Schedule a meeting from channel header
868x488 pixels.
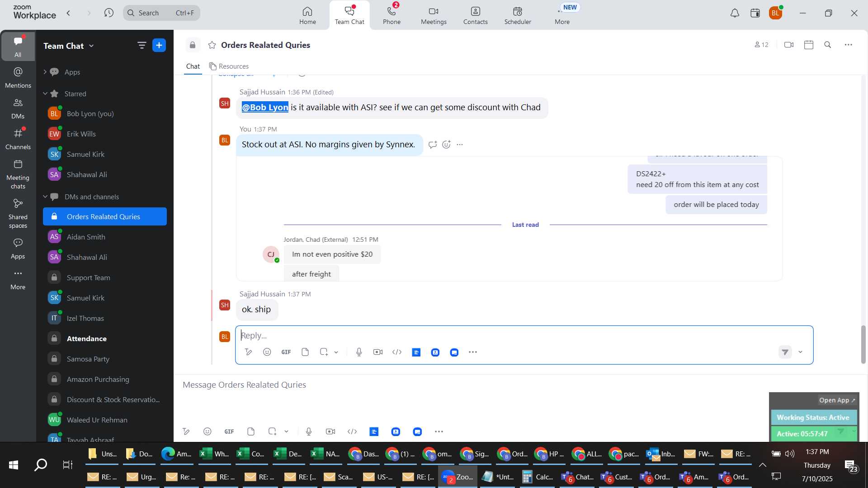[x=809, y=45]
